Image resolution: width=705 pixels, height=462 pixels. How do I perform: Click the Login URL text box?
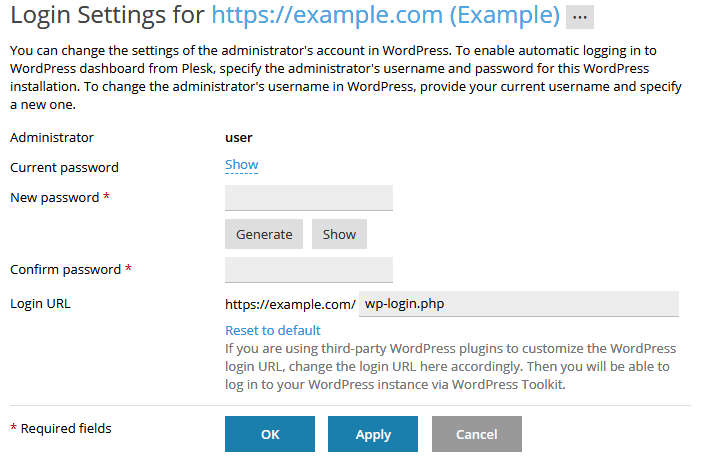pyautogui.click(x=518, y=304)
